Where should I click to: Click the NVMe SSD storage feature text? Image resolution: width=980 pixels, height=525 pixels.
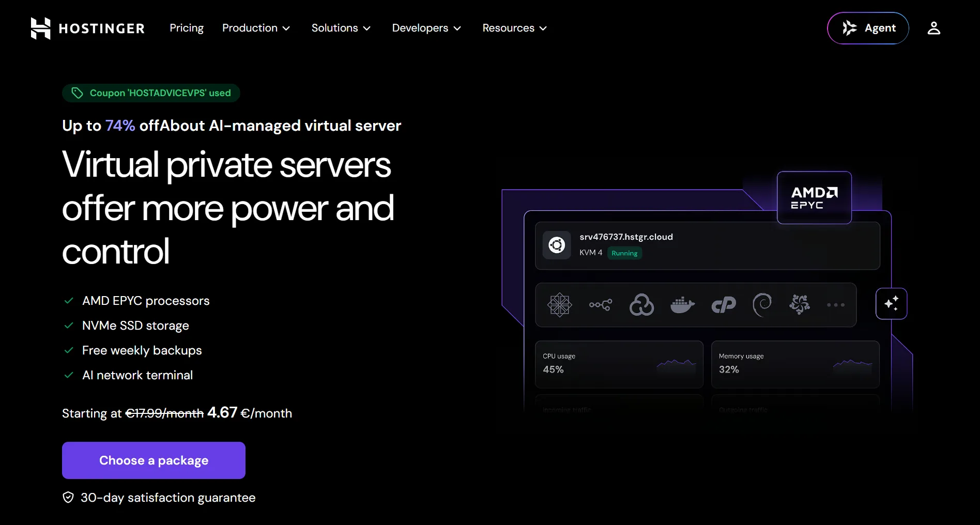point(135,326)
